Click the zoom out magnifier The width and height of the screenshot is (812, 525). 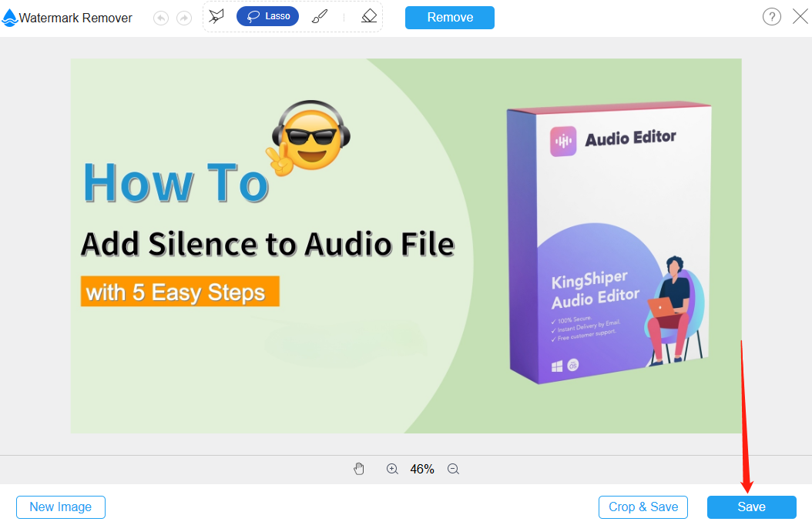(x=454, y=469)
